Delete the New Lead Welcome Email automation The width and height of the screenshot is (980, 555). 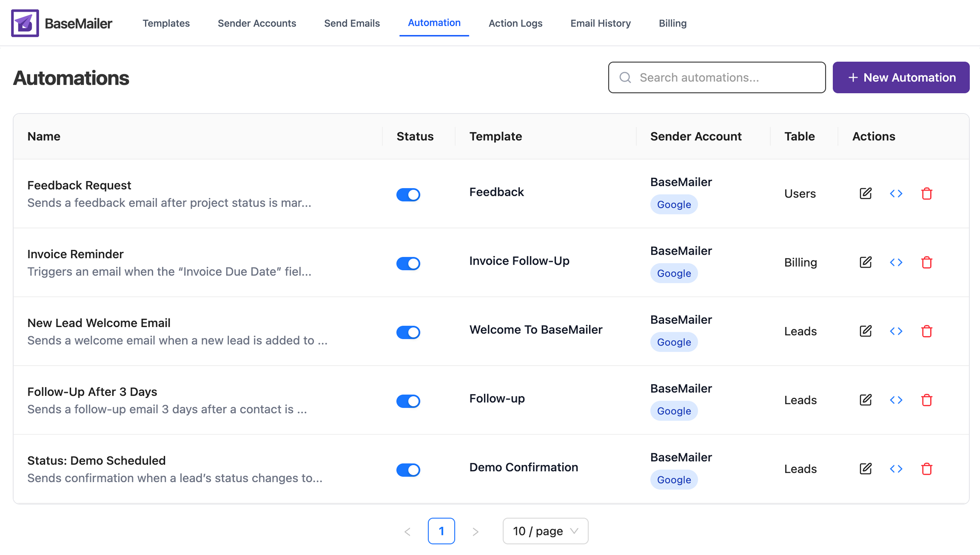pyautogui.click(x=927, y=331)
